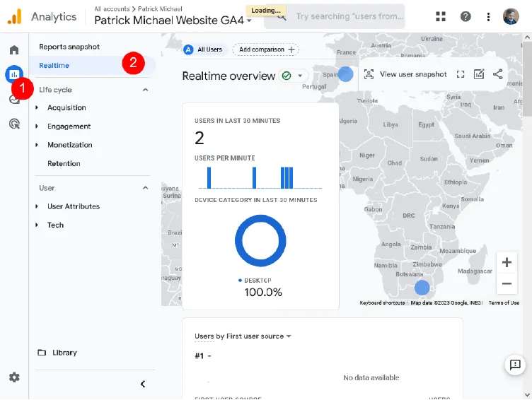532x400 pixels.
Task: Open the Explore icon in left rail
Action: (14, 100)
